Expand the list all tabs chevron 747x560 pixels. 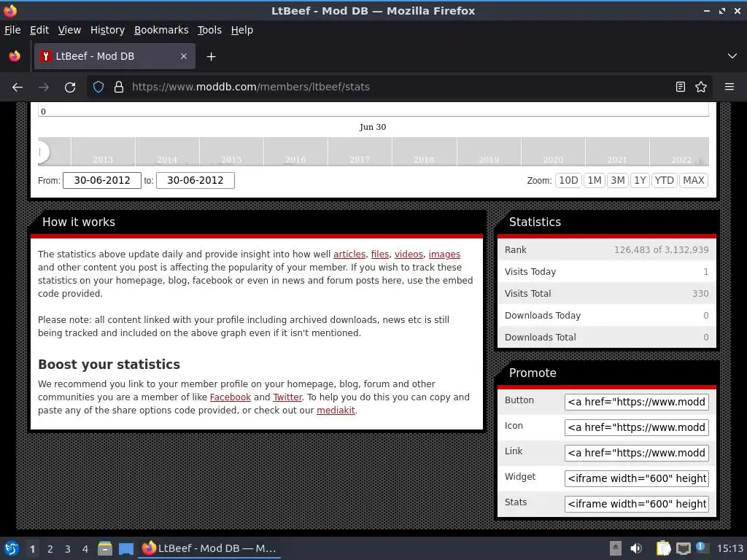point(732,56)
